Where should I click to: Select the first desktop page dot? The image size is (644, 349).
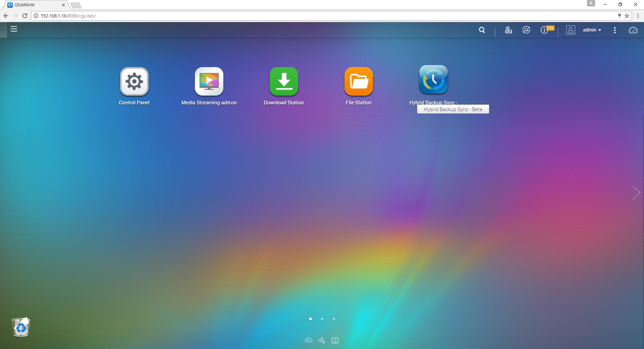tap(310, 319)
